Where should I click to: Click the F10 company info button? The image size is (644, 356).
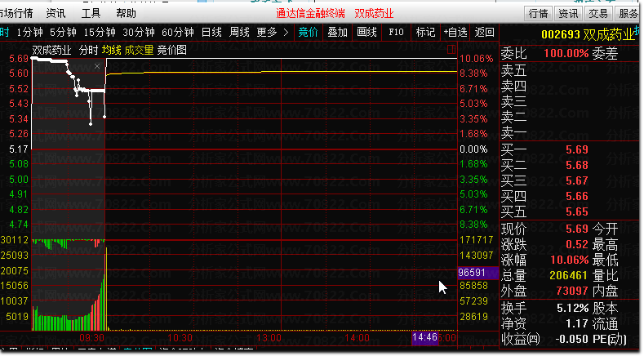coord(396,32)
